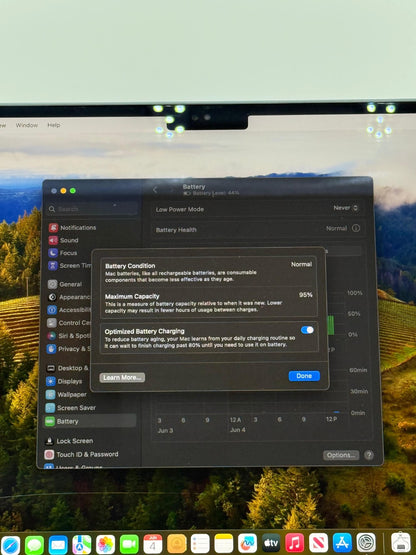
Task: Open the Low Power Mode dropdown
Action: tap(346, 208)
